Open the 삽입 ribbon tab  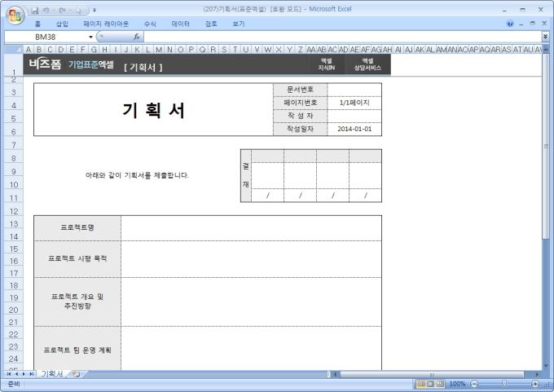pyautogui.click(x=62, y=24)
